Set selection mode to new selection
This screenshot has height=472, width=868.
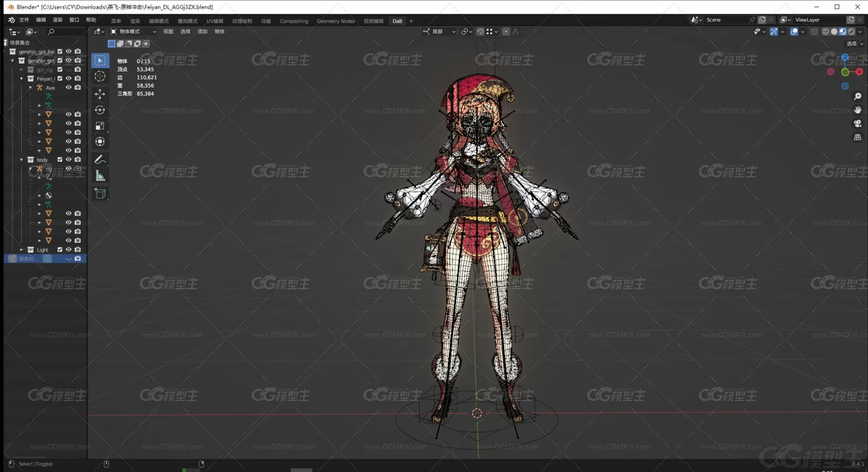[x=112, y=43]
